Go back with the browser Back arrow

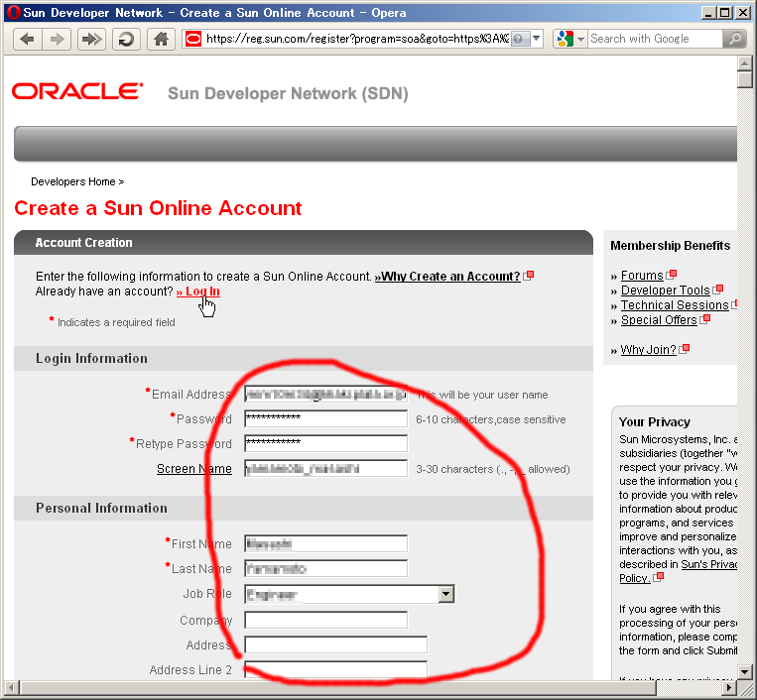[28, 39]
